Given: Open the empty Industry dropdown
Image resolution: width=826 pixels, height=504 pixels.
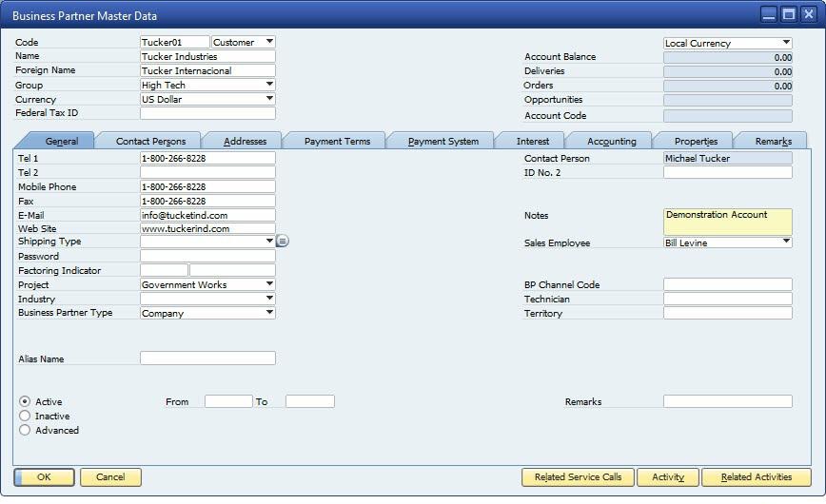Looking at the screenshot, I should 207,298.
